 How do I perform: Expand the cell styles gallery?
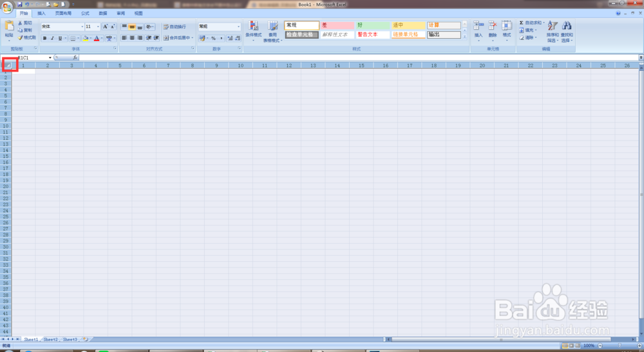tap(465, 37)
